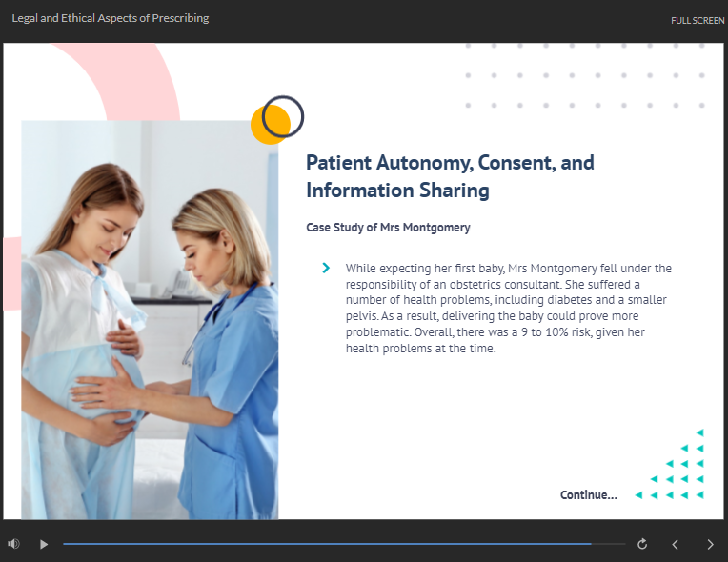Replay the slide with the circular arrow
Screen dimensions: 728x562
(642, 544)
